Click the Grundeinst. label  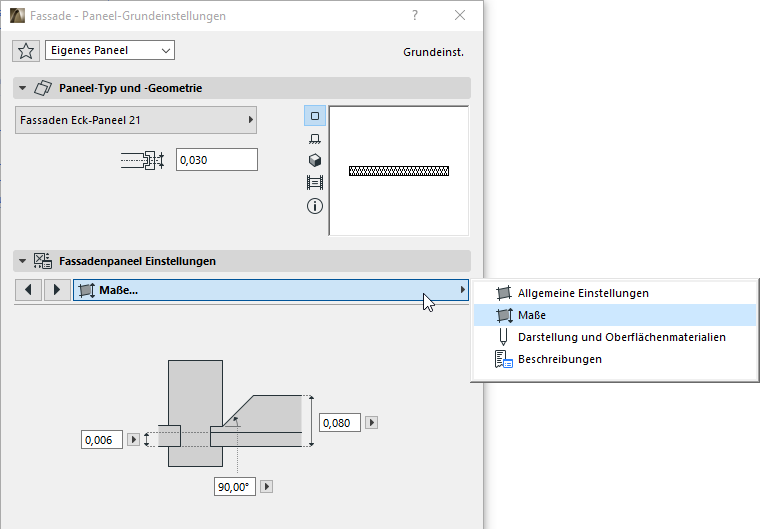pyautogui.click(x=433, y=52)
